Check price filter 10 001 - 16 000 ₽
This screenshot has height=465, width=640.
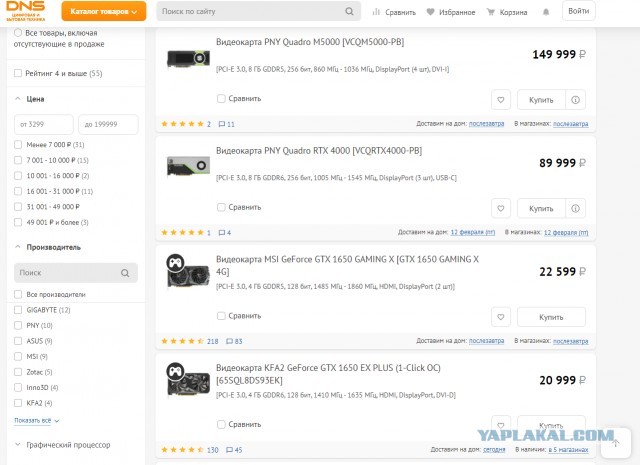[18, 176]
